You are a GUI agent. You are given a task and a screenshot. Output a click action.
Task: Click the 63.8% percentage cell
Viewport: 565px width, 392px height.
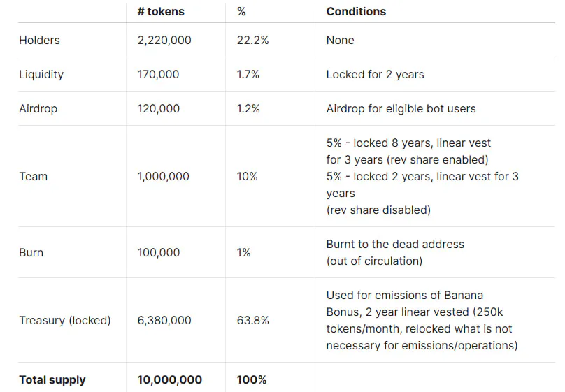[x=252, y=320]
